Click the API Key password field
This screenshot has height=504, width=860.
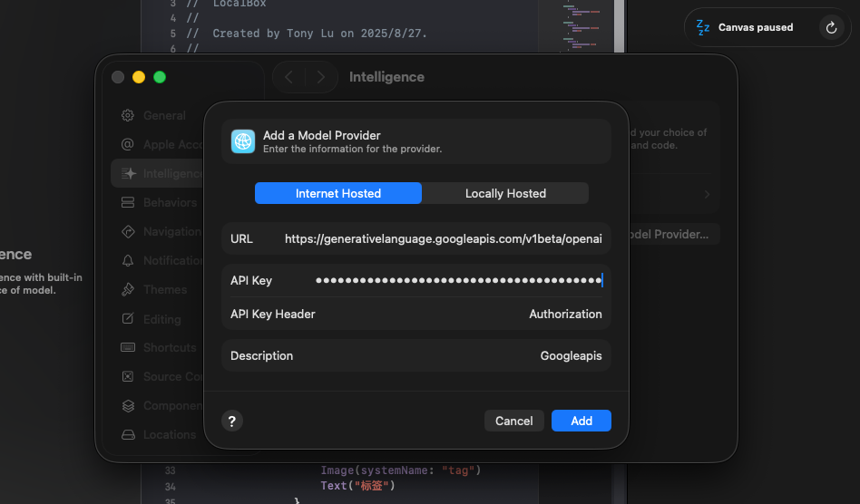[x=458, y=281]
